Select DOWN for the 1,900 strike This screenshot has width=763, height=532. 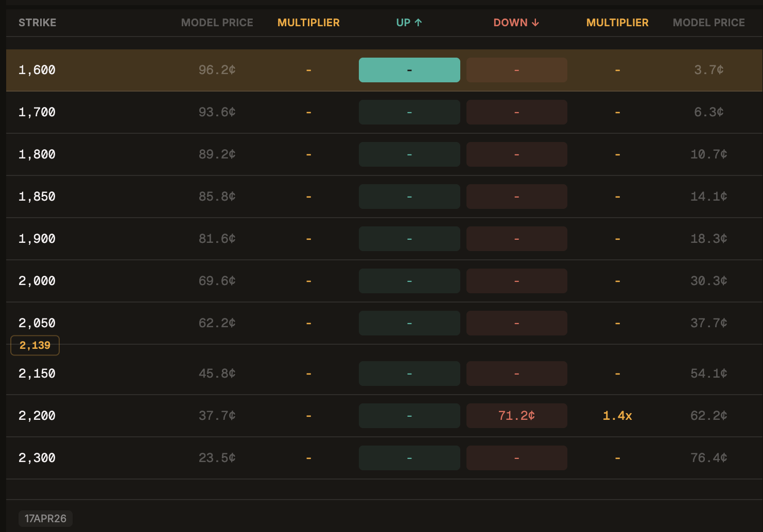click(x=517, y=239)
